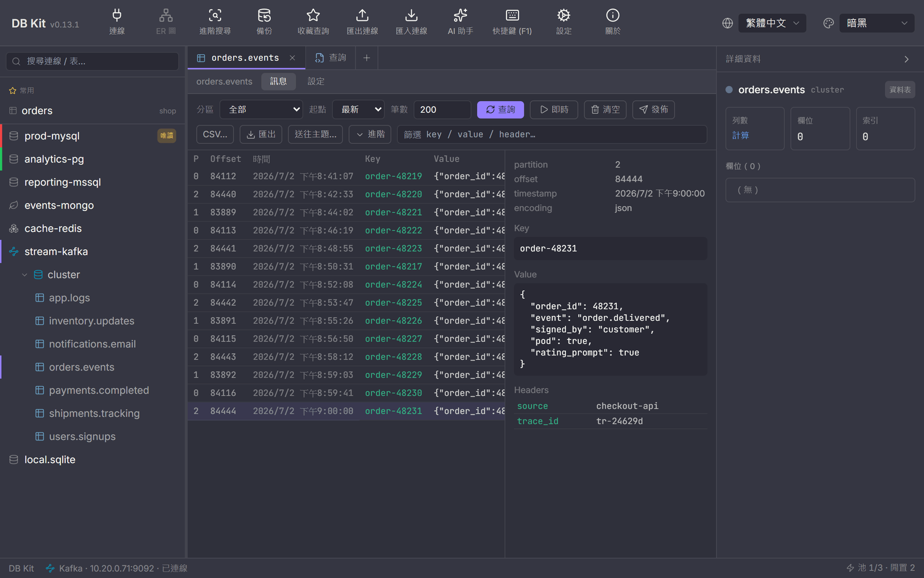This screenshot has width=924, height=578.
Task: Select the analytics-pg connection
Action: click(x=92, y=159)
